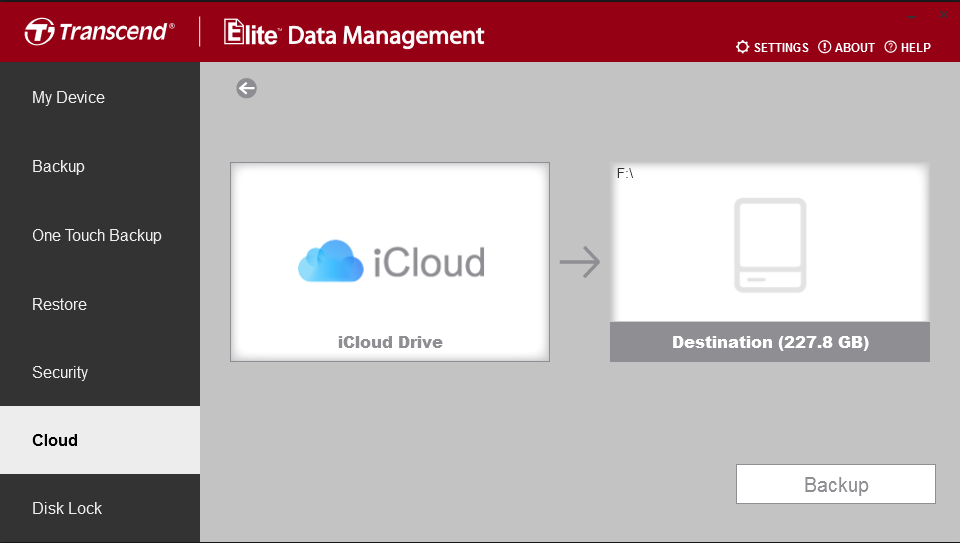Click the About exclamation icon
Viewport: 960px width, 543px height.
(824, 47)
